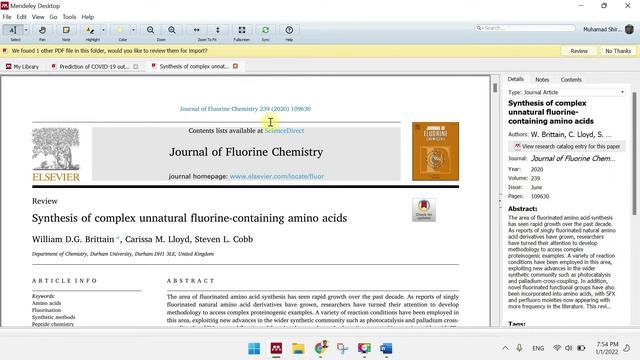Expand the Highlight tool dropdown arrow
Viewport: 640px width, 360px height.
pos(103,30)
